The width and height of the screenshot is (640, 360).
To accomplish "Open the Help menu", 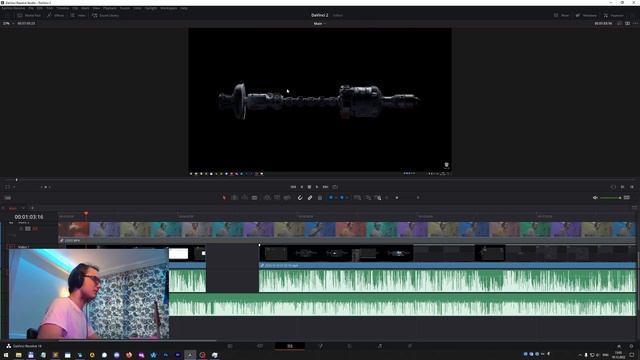I will tap(184, 8).
